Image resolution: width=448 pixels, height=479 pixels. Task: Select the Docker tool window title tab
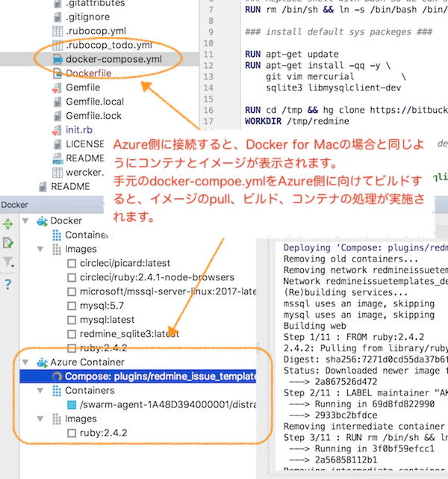pyautogui.click(x=15, y=205)
